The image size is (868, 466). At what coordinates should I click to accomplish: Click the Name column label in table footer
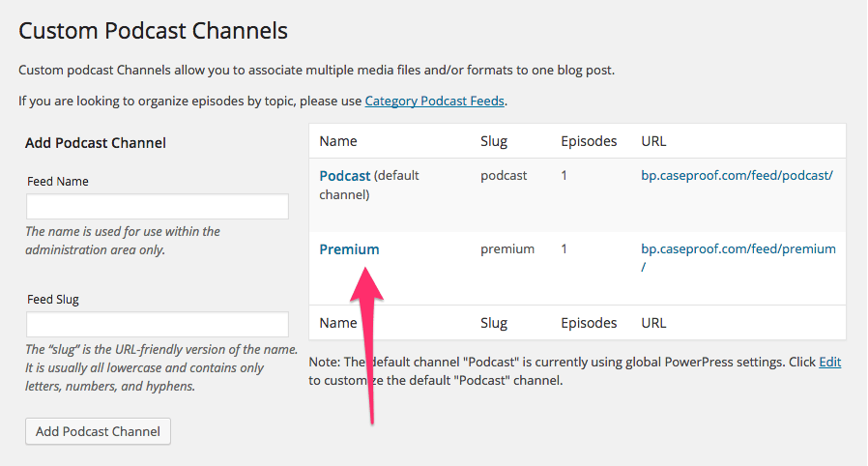point(338,323)
